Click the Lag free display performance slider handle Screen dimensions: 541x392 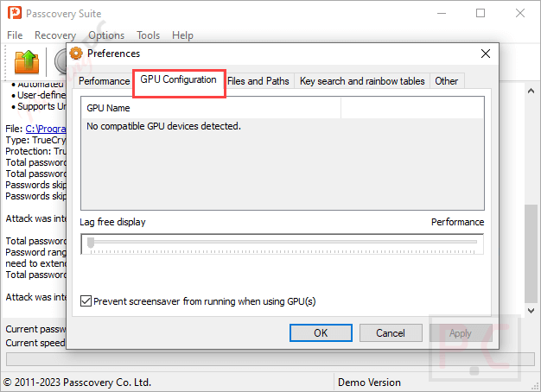pyautogui.click(x=91, y=243)
